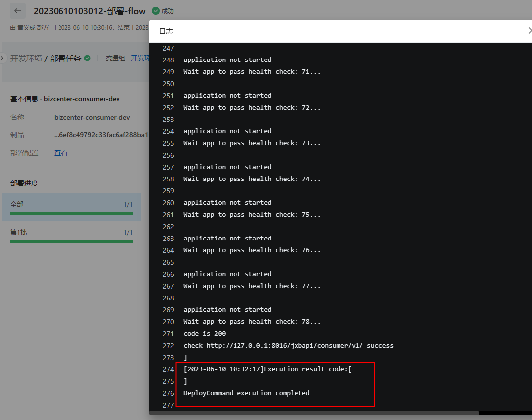Click the 基本信息 · bizcenter-consumer-dev heading
Screen dimensions: 532x420
[x=65, y=99]
